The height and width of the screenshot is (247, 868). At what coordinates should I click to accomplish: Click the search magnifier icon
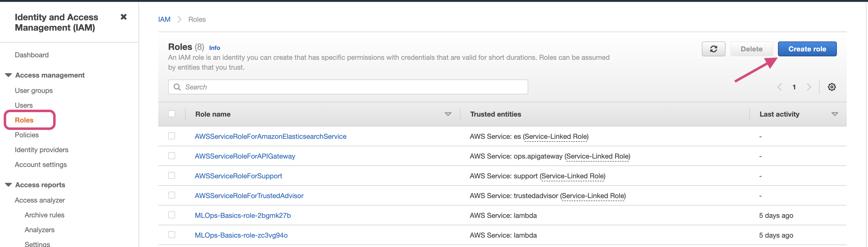coord(177,87)
